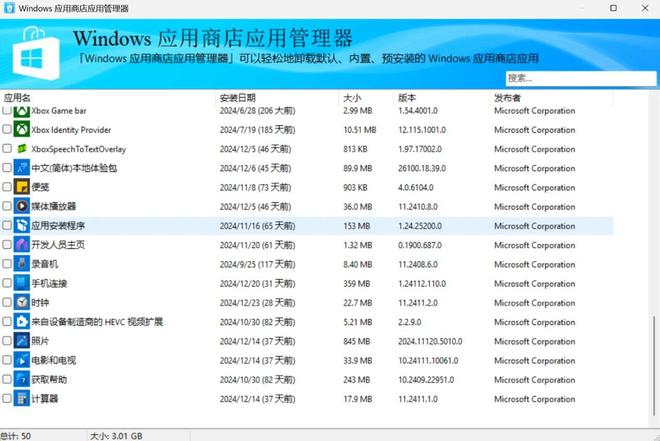This screenshot has width=660, height=441.
Task: Check the 时钟 checkbox
Action: tap(7, 302)
